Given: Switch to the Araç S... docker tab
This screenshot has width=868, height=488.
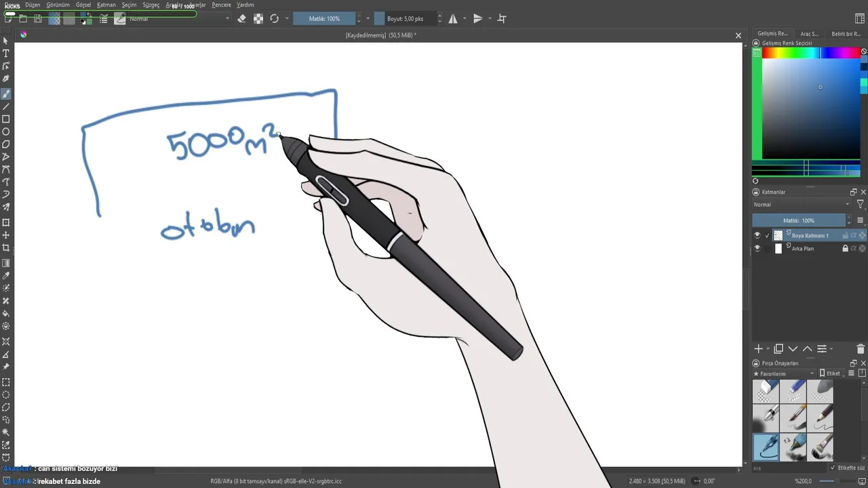Looking at the screenshot, I should (810, 33).
